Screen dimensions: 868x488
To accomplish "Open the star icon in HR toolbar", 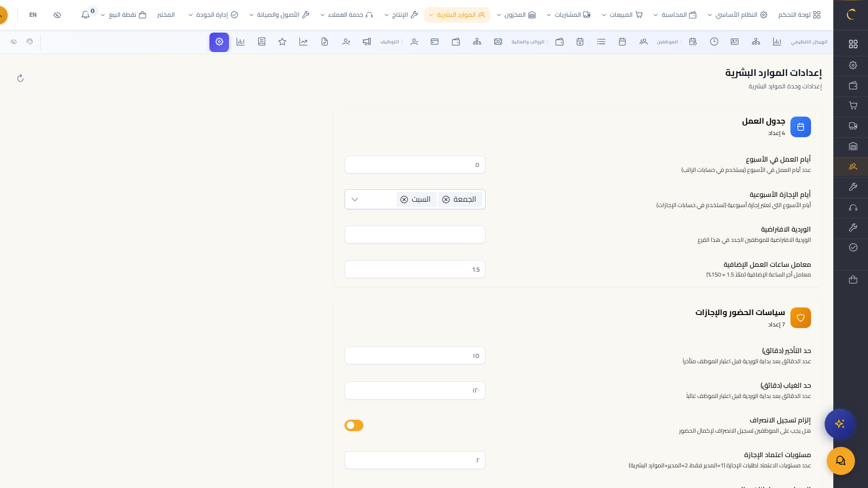I will pyautogui.click(x=282, y=42).
